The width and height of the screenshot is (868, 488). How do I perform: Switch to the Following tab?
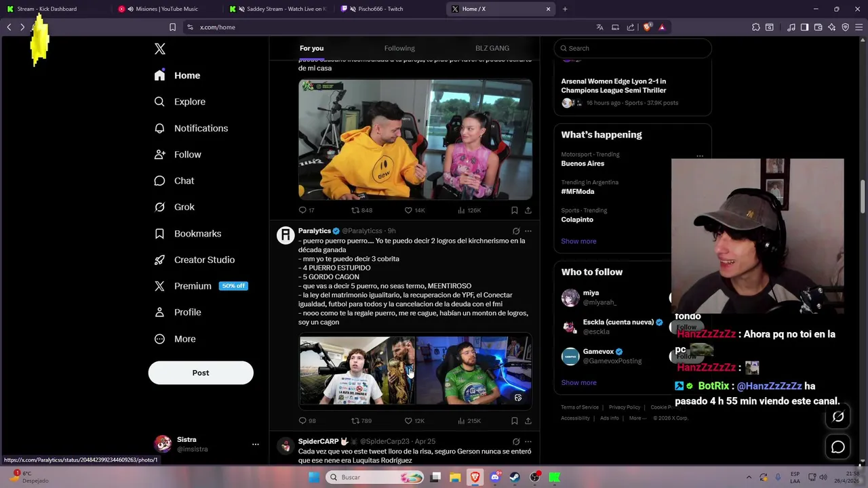pos(399,48)
